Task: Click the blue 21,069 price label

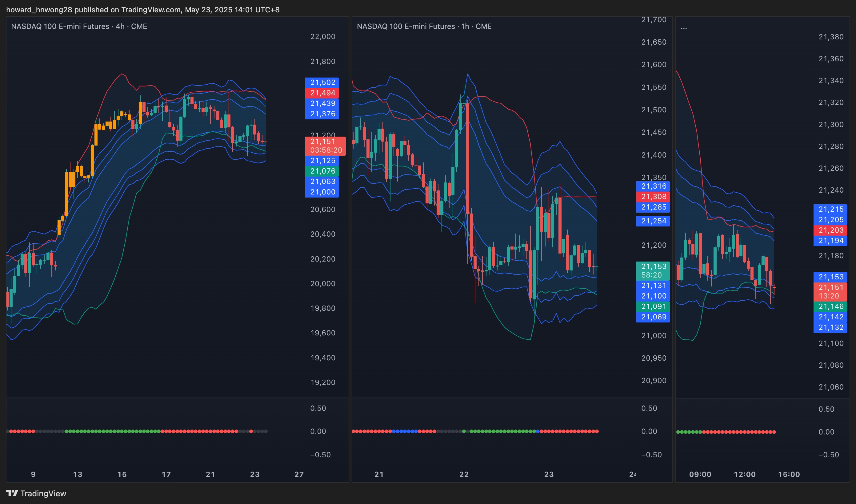Action: point(653,317)
